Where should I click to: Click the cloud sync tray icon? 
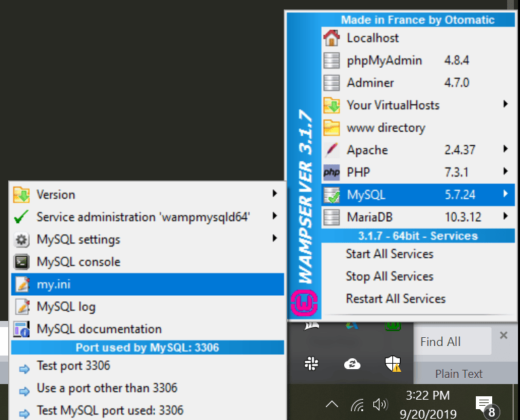(352, 364)
